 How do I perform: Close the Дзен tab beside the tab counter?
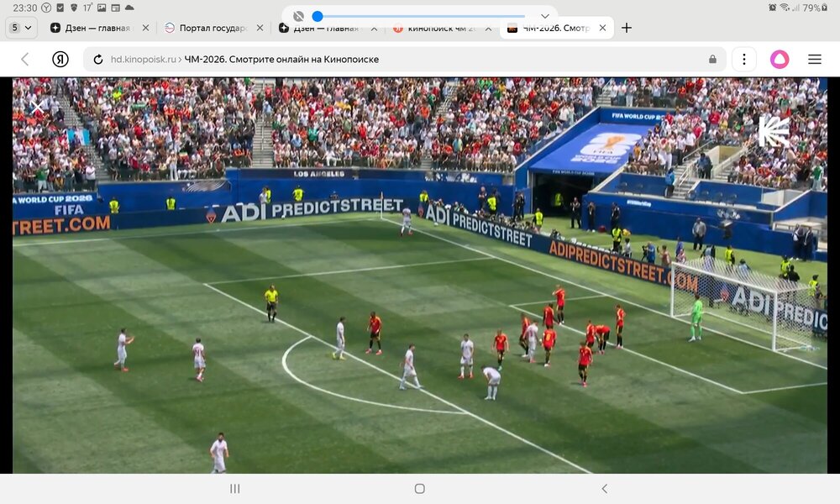(145, 28)
